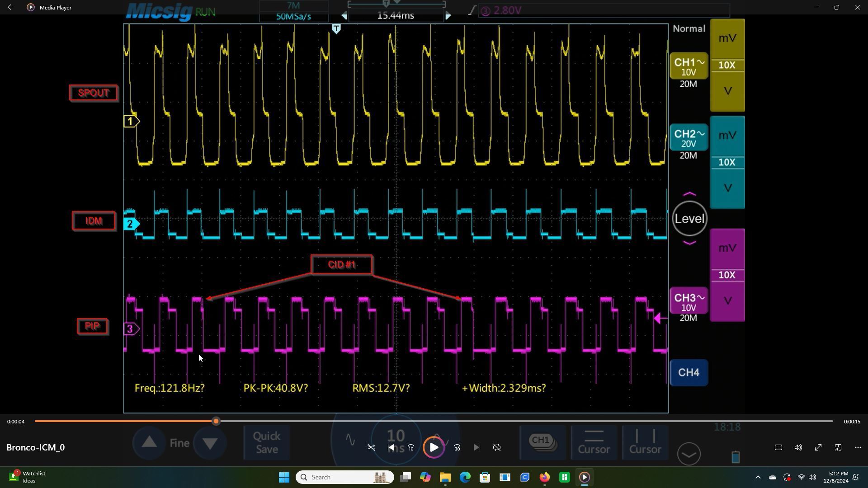Viewport: 868px width, 488px height.
Task: Click the taskbar Search box
Action: tap(344, 477)
